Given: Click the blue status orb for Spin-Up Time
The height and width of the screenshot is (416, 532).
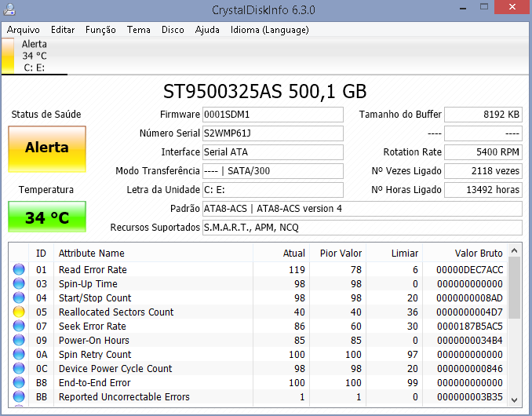Looking at the screenshot, I should click(x=19, y=283).
